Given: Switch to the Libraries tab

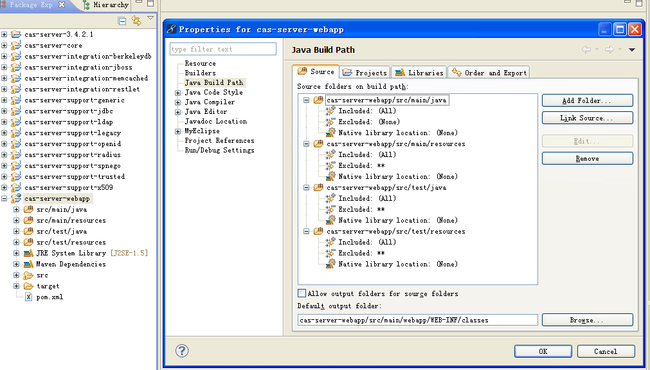Looking at the screenshot, I should (x=419, y=73).
